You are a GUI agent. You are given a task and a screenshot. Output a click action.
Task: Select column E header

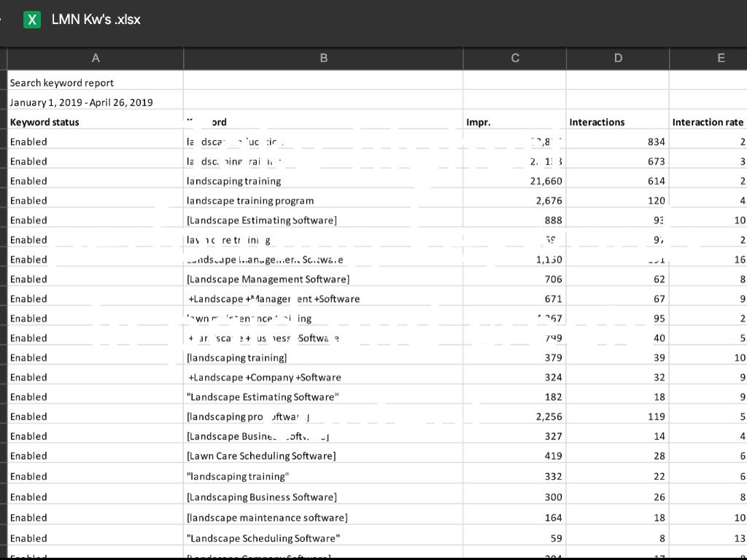point(721,58)
